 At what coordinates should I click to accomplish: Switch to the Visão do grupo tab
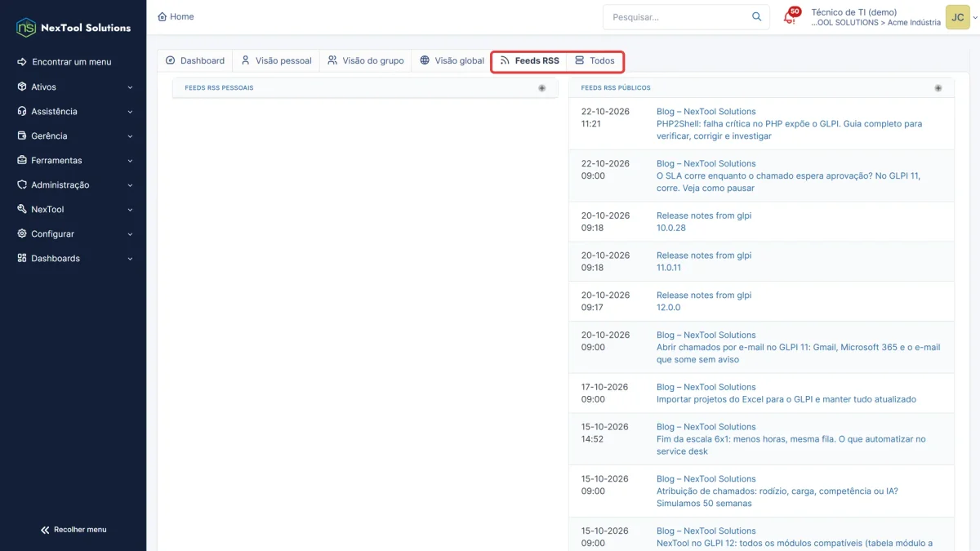pos(366,60)
